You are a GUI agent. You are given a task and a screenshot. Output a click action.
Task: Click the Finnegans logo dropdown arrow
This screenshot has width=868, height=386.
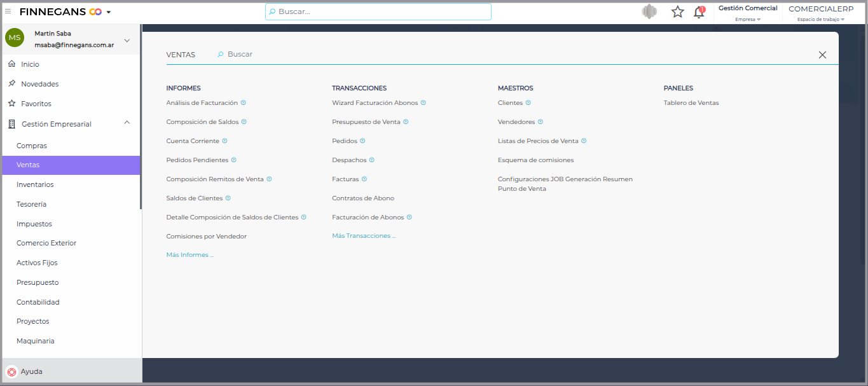(x=109, y=12)
